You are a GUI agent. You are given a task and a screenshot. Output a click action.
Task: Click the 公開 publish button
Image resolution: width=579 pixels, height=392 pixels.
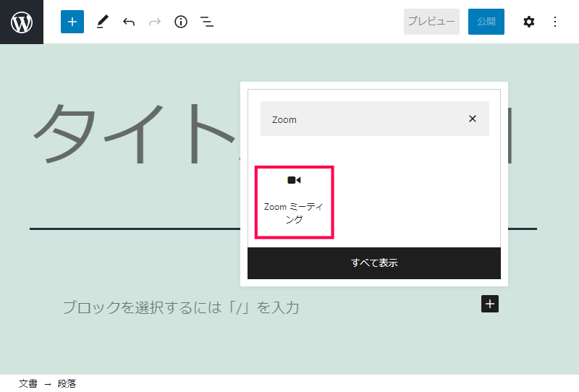coord(486,22)
